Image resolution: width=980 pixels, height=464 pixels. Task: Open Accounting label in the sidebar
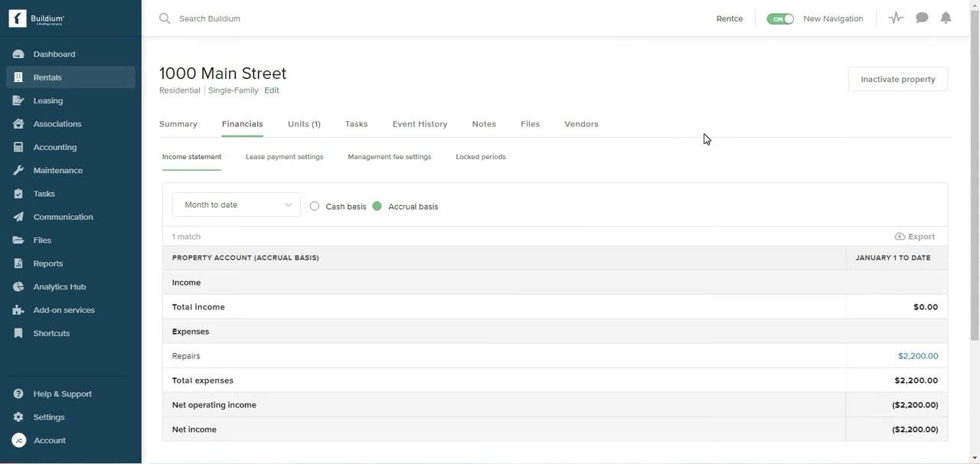tap(55, 147)
